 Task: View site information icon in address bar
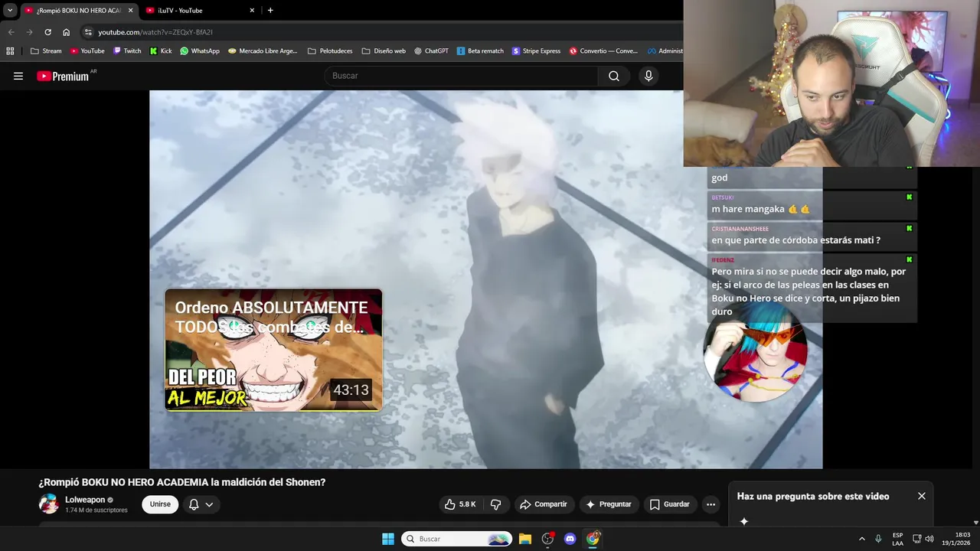(88, 32)
